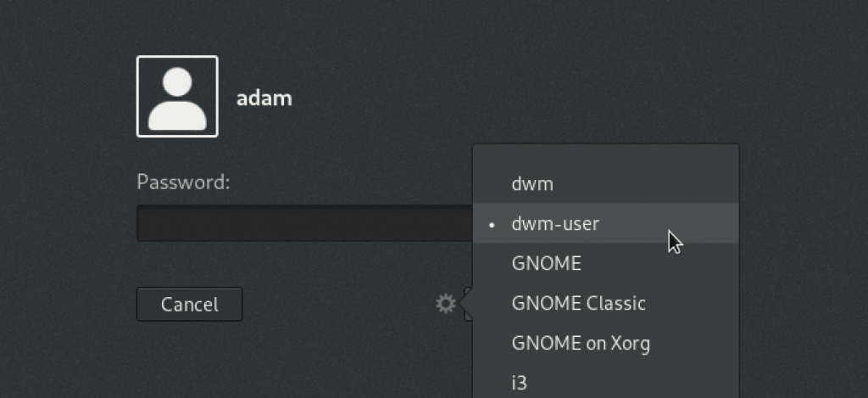
Task: Choose the GNOME session entry
Action: (x=547, y=263)
